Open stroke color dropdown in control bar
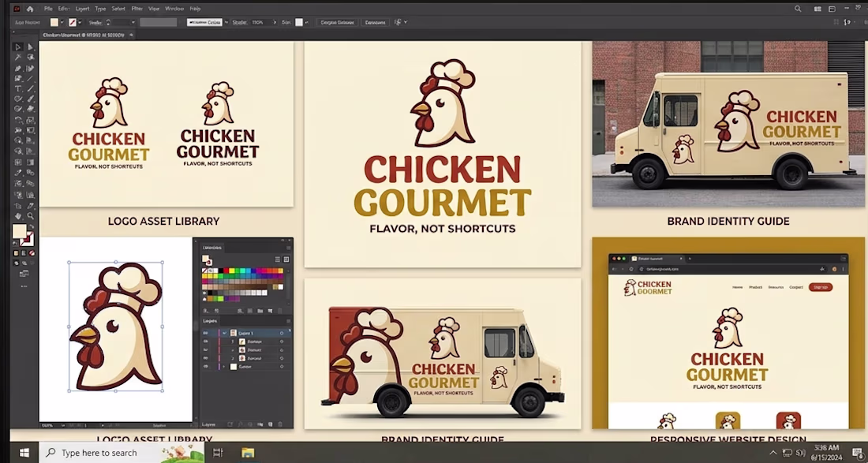This screenshot has width=868, height=463. (x=80, y=23)
